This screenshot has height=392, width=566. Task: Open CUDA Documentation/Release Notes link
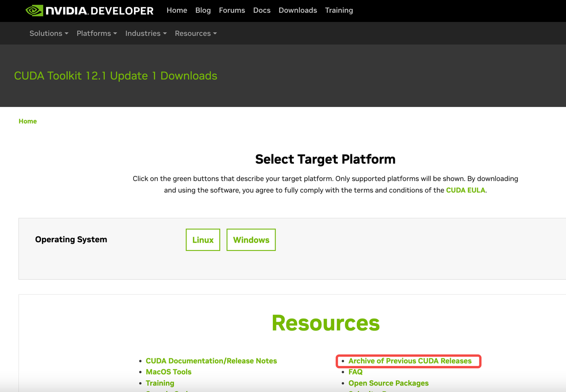211,361
